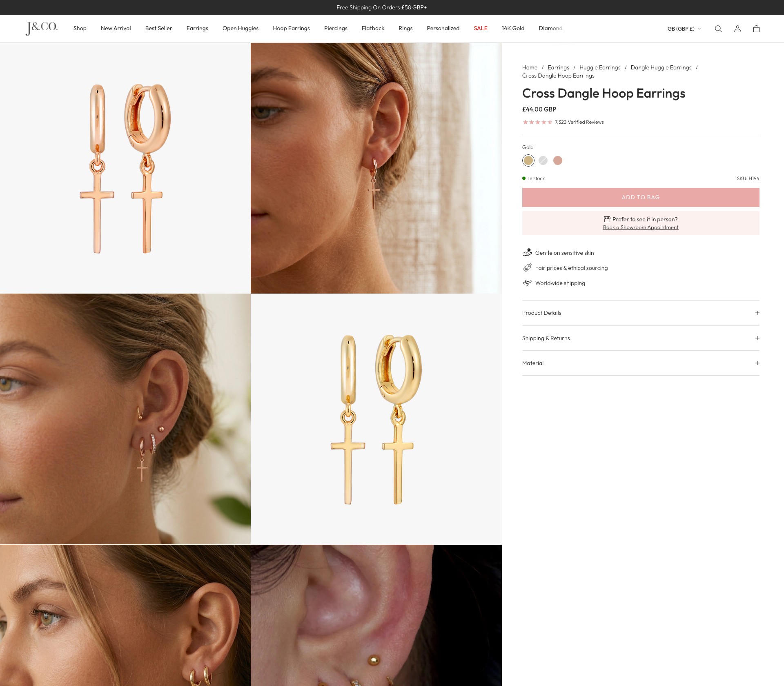
Task: Open the GB (GBP £) currency dropdown
Action: click(684, 29)
